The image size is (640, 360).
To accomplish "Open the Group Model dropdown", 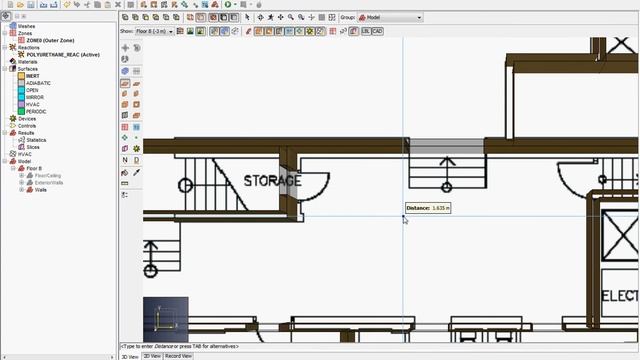I will 390,17.
